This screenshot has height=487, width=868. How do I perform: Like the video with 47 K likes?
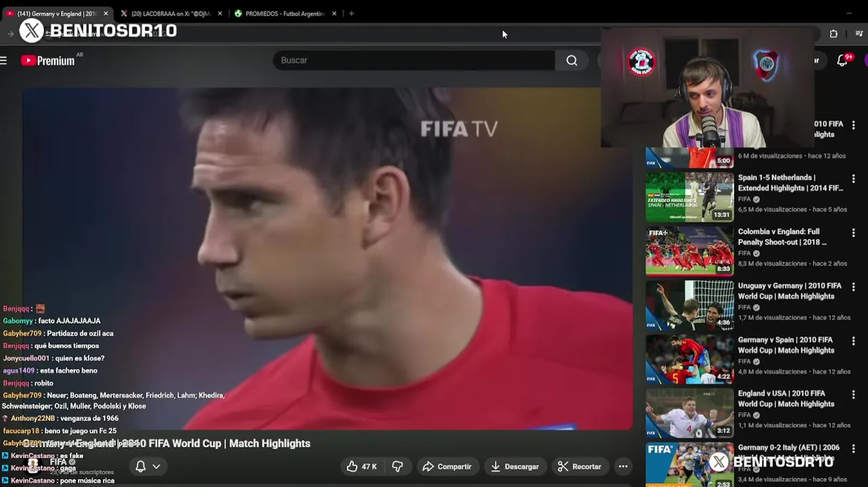coord(361,467)
